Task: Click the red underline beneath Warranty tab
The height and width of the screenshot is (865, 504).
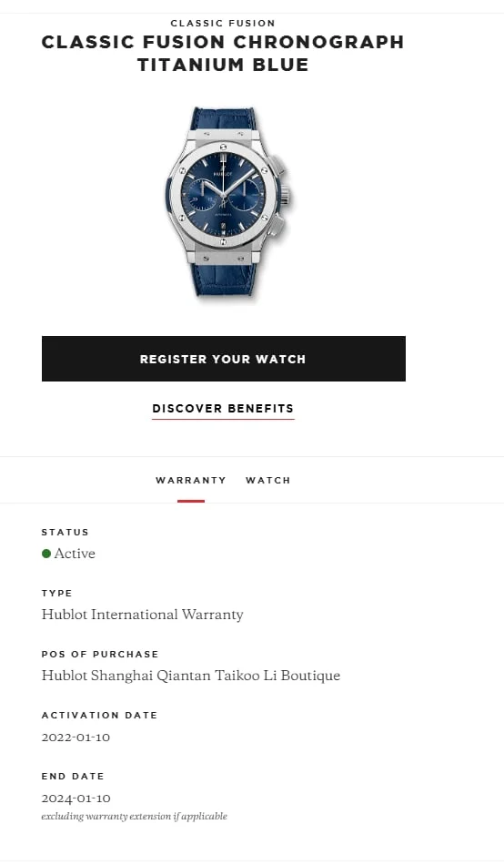Action: point(191,501)
